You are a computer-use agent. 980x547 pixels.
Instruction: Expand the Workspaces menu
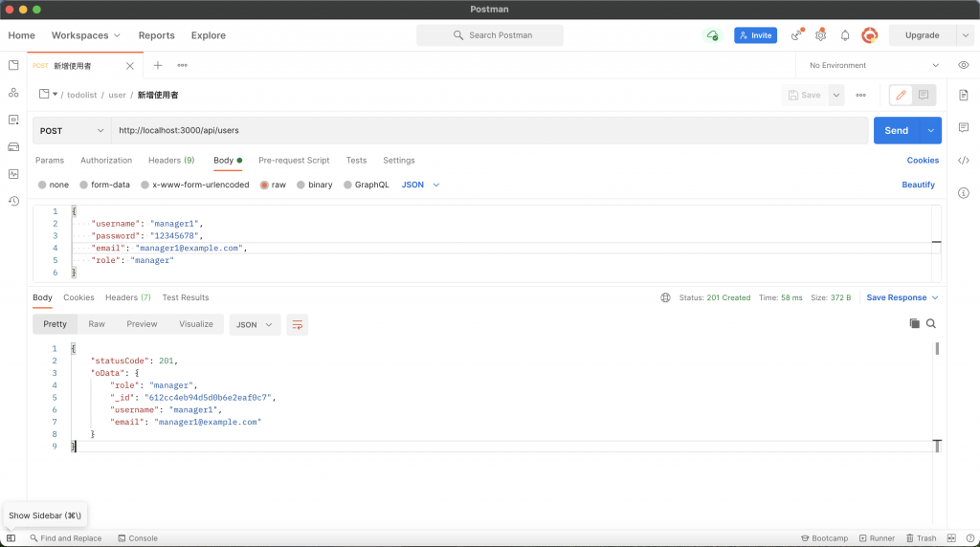(85, 35)
